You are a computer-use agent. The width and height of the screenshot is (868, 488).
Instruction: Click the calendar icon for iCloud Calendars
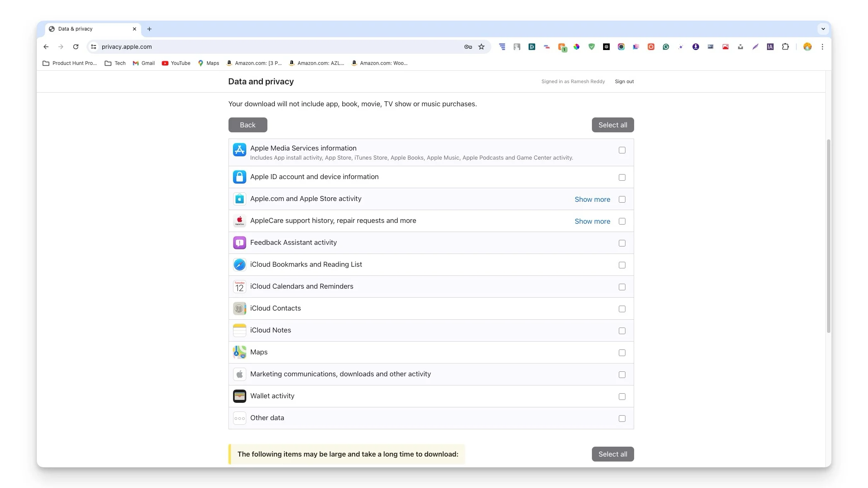(240, 287)
